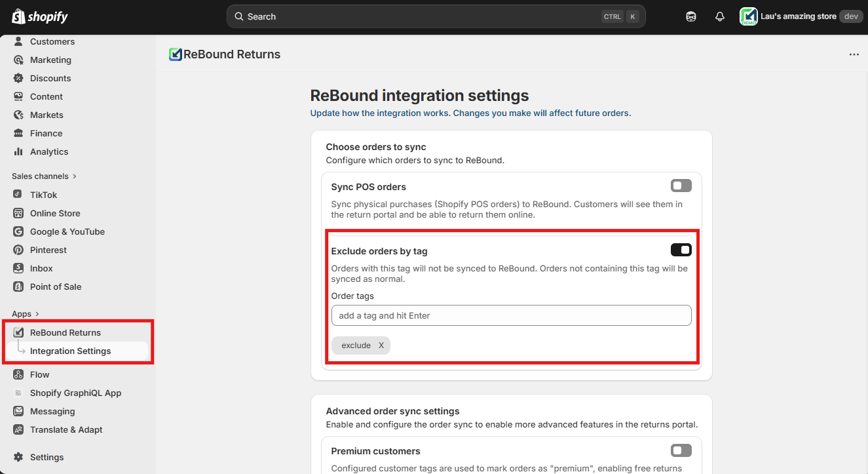Disable the Exclude orders by tag toggle
868x474 pixels.
(681, 250)
